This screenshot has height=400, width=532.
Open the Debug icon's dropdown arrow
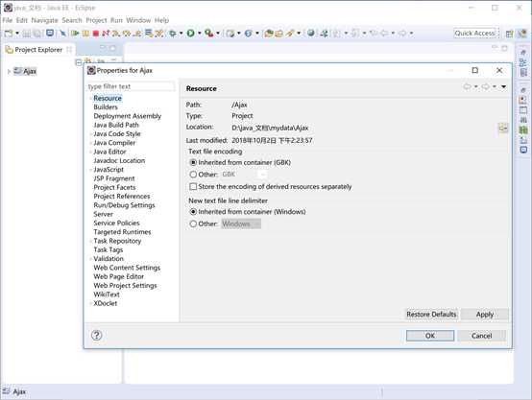pos(181,34)
